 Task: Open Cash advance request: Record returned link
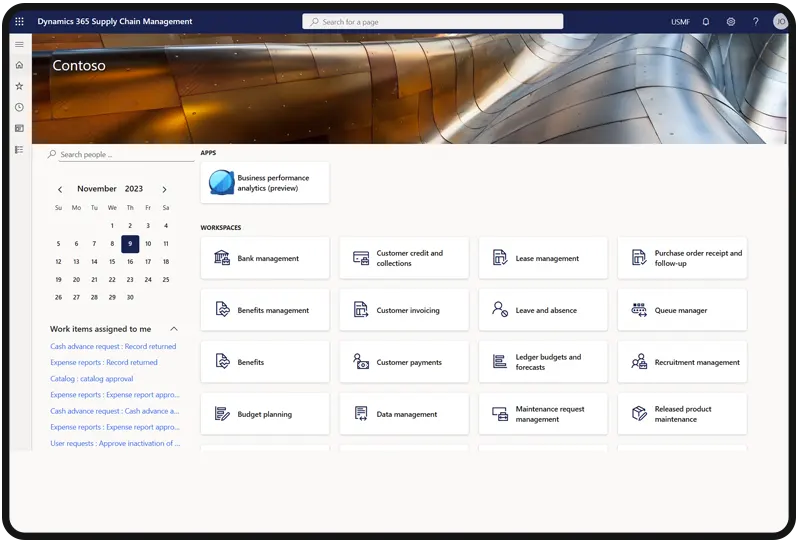pos(113,347)
